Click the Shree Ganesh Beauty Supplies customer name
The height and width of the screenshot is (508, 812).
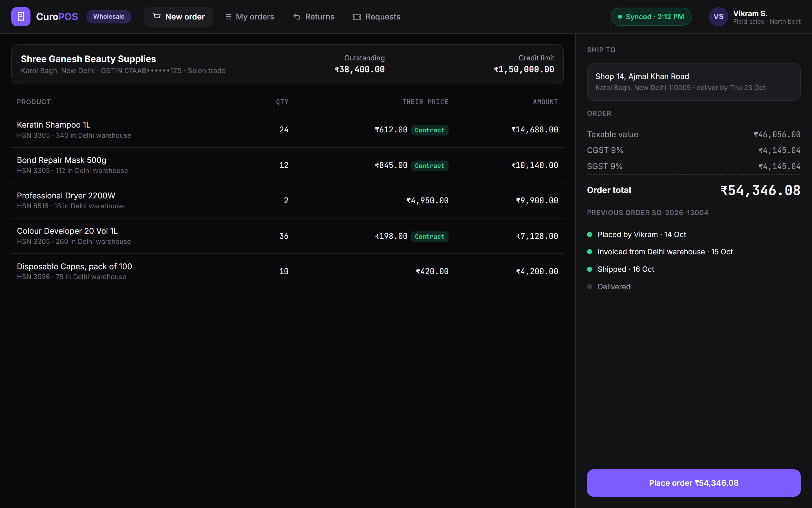pyautogui.click(x=88, y=59)
